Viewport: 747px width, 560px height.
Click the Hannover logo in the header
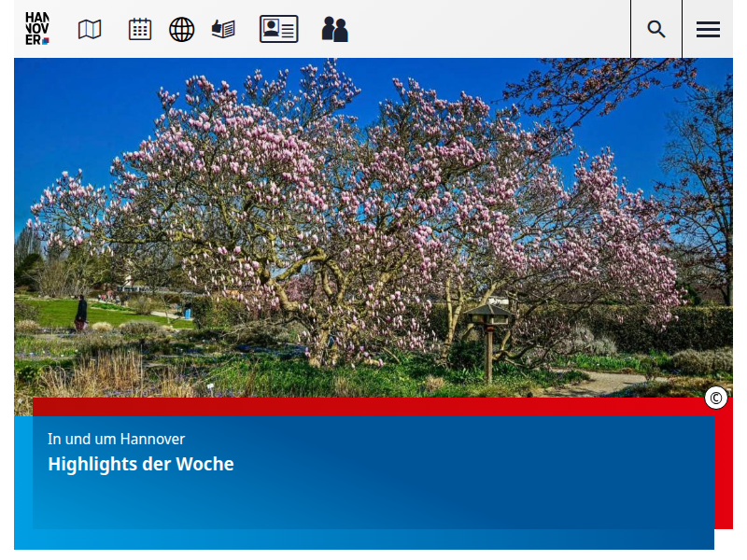coord(37,29)
